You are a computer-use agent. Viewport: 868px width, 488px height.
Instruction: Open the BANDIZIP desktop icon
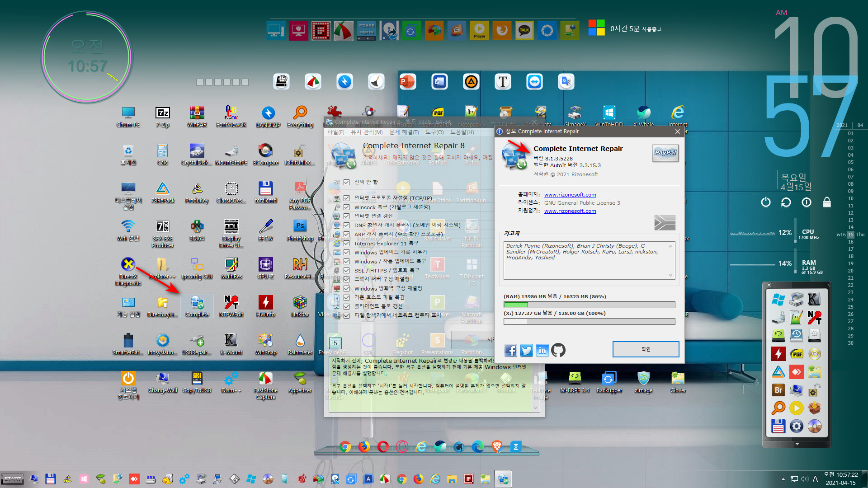point(268,117)
